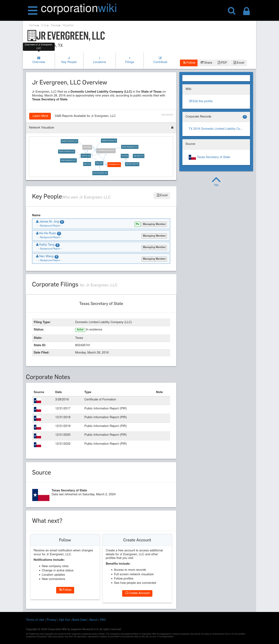Open Terms of Use footer link
The height and width of the screenshot is (644, 279).
tap(35, 620)
